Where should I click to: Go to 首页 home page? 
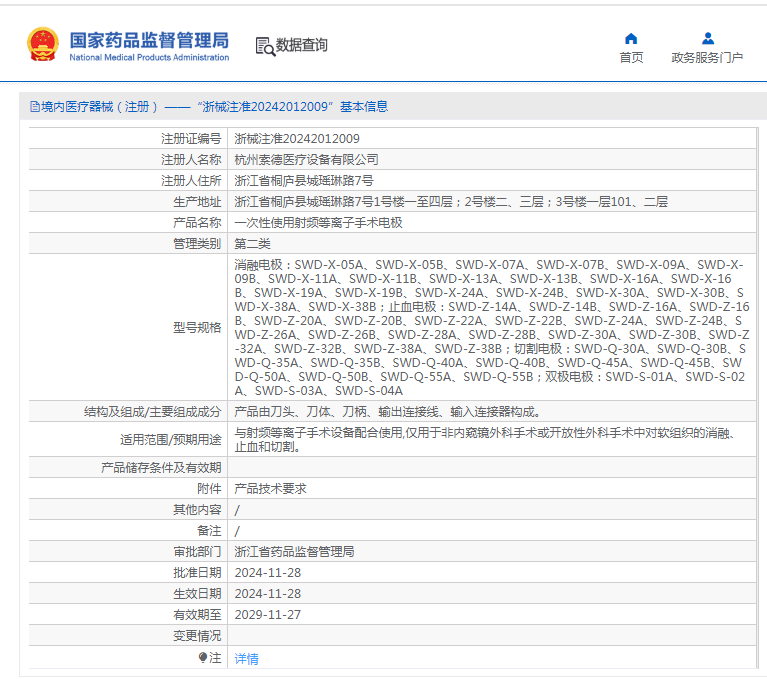pyautogui.click(x=631, y=58)
